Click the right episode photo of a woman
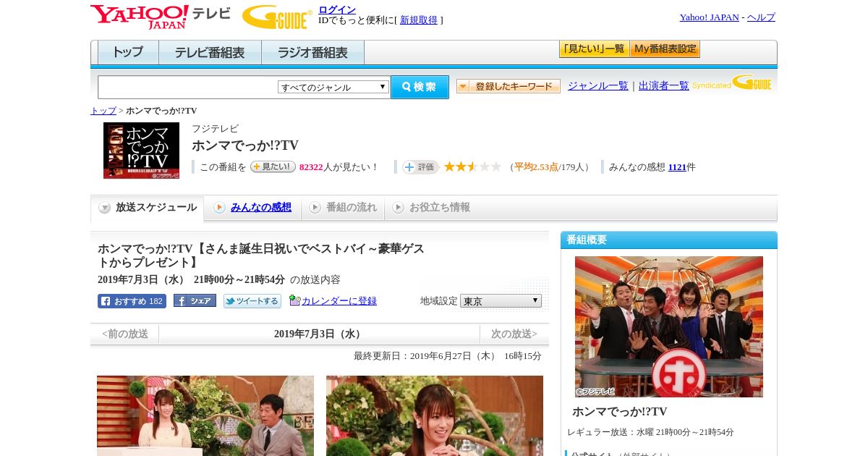The width and height of the screenshot is (868, 456). pos(435,415)
